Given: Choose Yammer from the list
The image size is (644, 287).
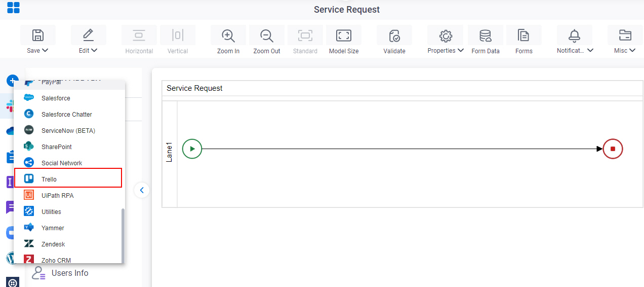Looking at the screenshot, I should click(x=69, y=228).
